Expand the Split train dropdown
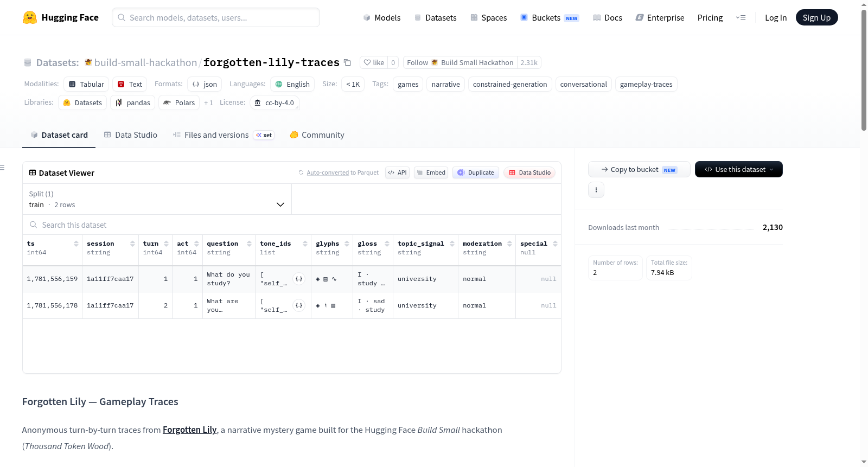The height and width of the screenshot is (467, 868). (157, 199)
